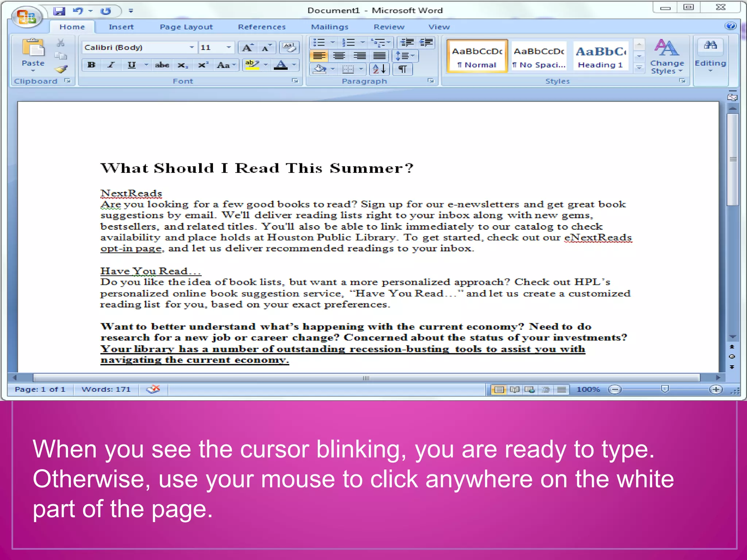Click the zoom slider handle
Viewport: 747px width, 560px height.
(x=665, y=390)
